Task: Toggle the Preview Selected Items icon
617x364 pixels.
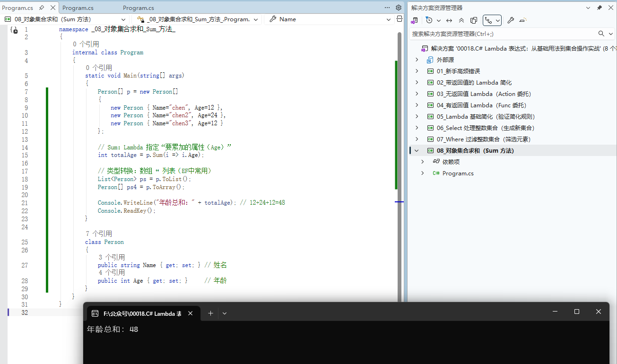Action: (x=523, y=20)
